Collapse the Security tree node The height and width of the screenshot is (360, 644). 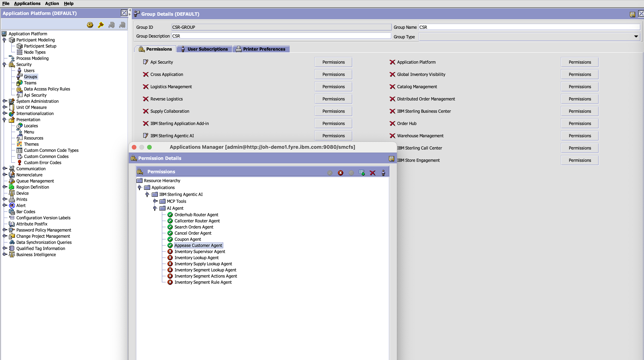[4, 64]
